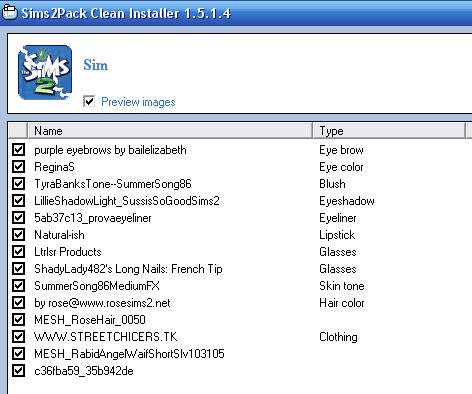Uncheck the ReginaS checkbox

[18, 167]
